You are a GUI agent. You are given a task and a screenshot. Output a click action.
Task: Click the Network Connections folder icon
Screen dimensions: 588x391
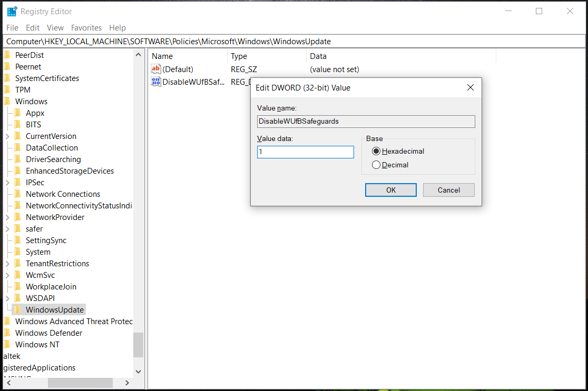pyautogui.click(x=17, y=194)
